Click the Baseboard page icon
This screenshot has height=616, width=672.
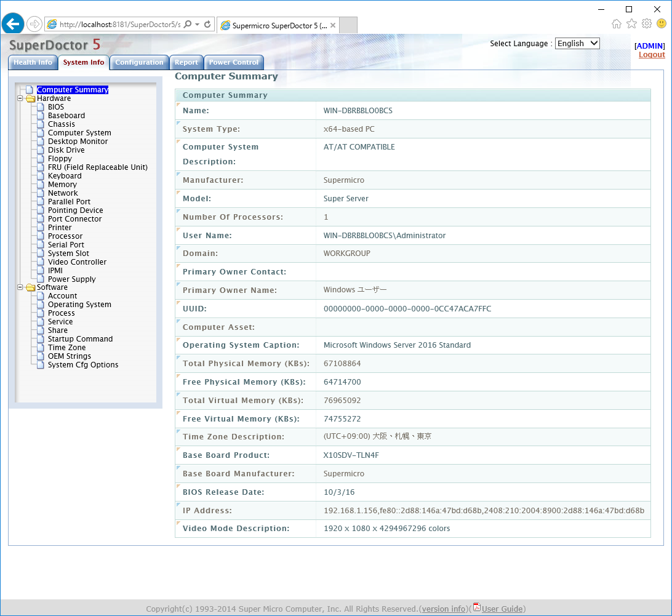(x=40, y=115)
